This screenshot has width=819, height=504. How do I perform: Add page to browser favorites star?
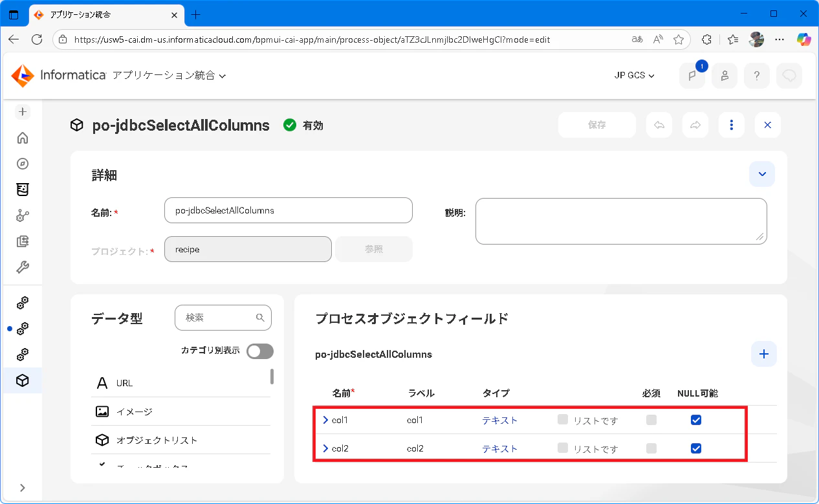pyautogui.click(x=679, y=39)
